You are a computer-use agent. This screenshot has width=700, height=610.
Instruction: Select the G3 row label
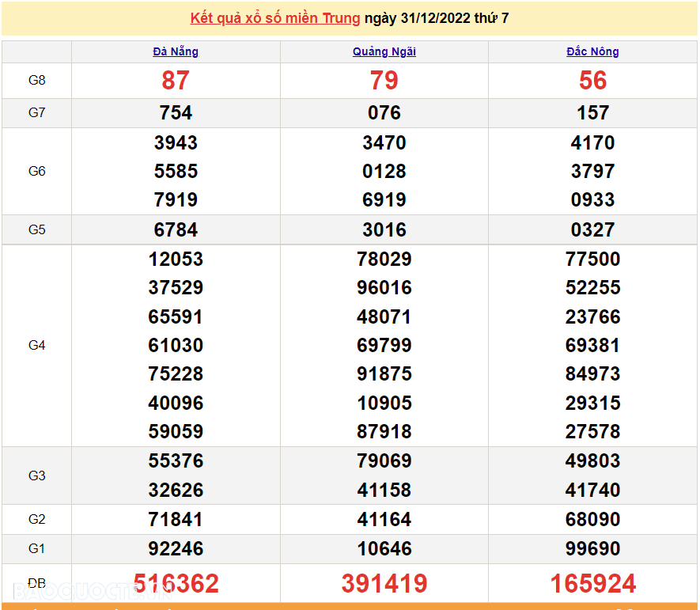(36, 475)
